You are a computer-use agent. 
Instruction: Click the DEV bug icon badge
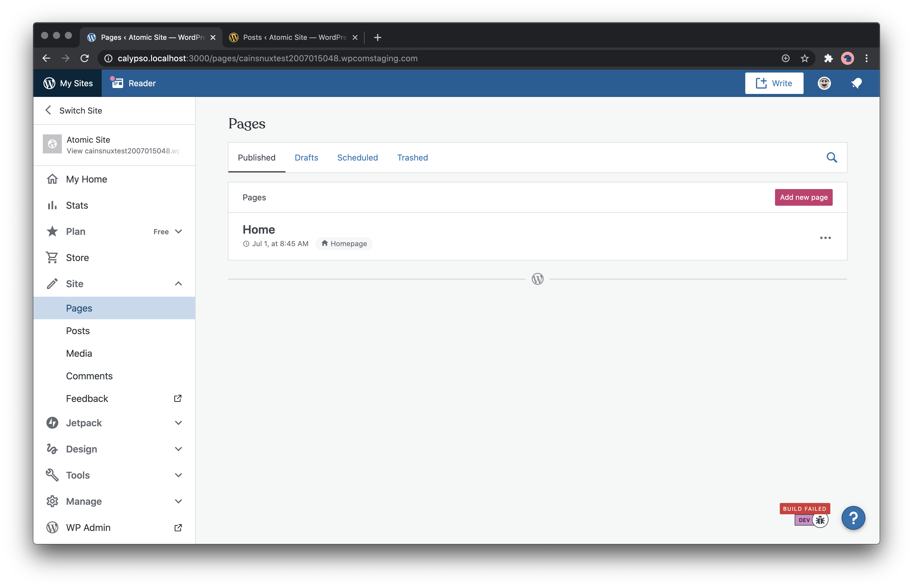point(820,520)
